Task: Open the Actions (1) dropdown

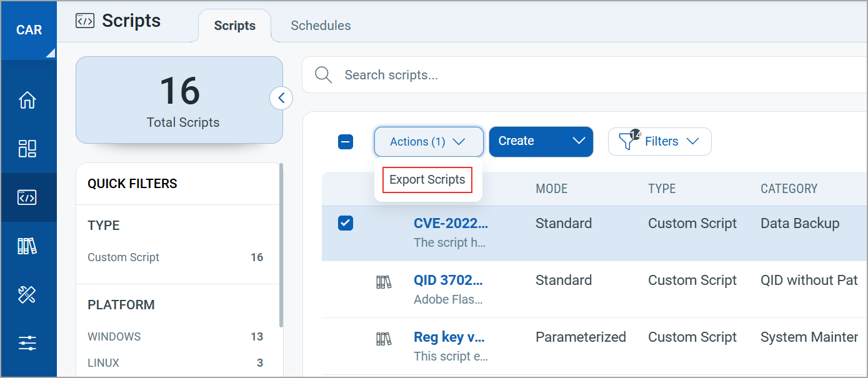Action: click(429, 142)
